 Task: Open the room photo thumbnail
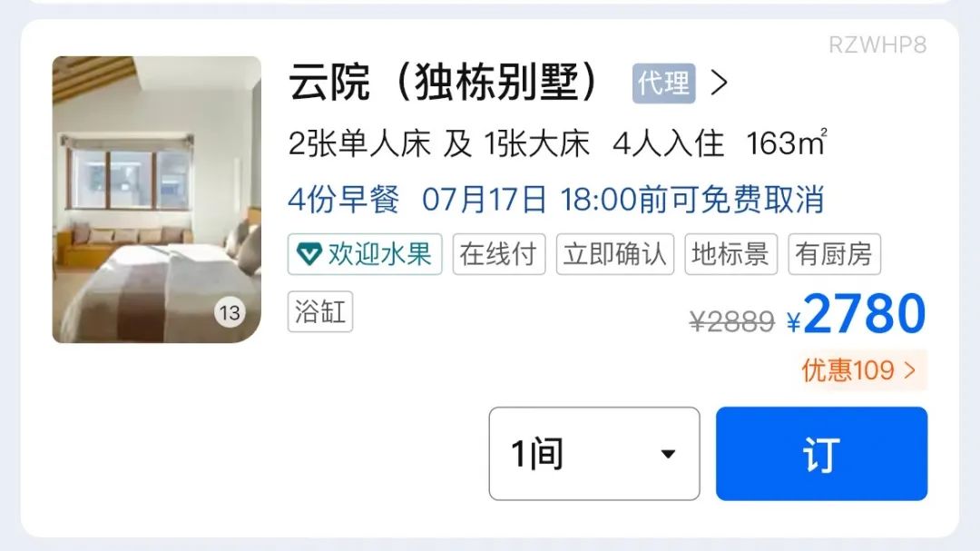coord(156,200)
